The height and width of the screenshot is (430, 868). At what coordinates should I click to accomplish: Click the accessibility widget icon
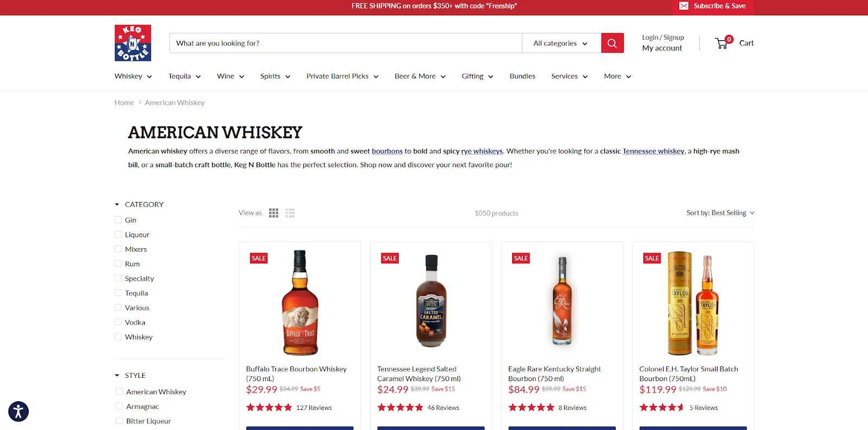coord(18,412)
